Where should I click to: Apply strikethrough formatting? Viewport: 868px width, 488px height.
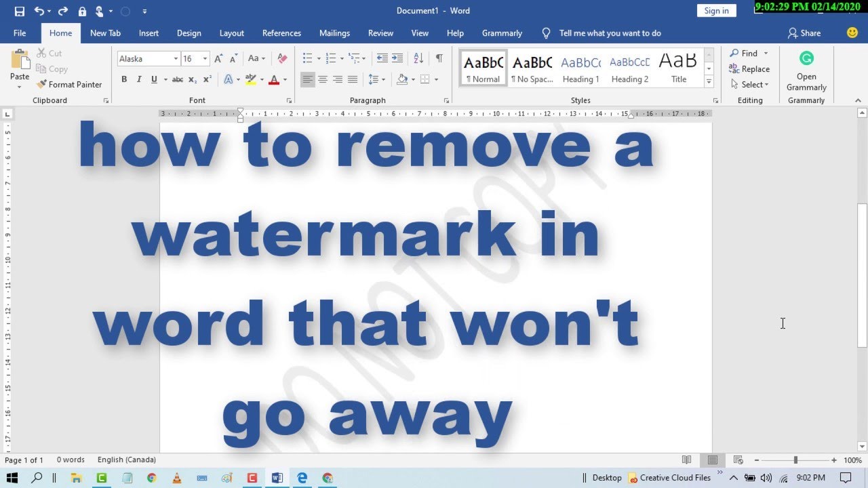click(178, 79)
